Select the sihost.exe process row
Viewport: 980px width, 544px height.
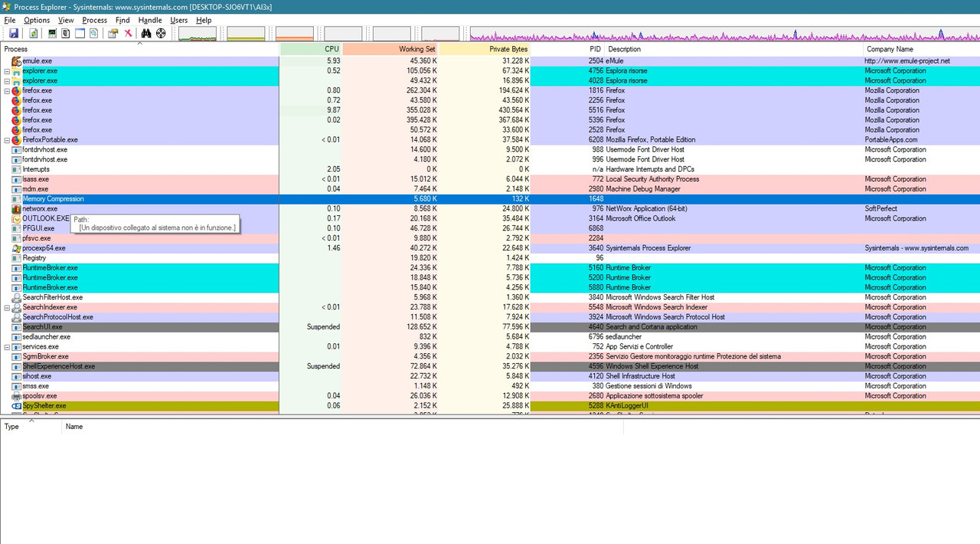coord(490,376)
